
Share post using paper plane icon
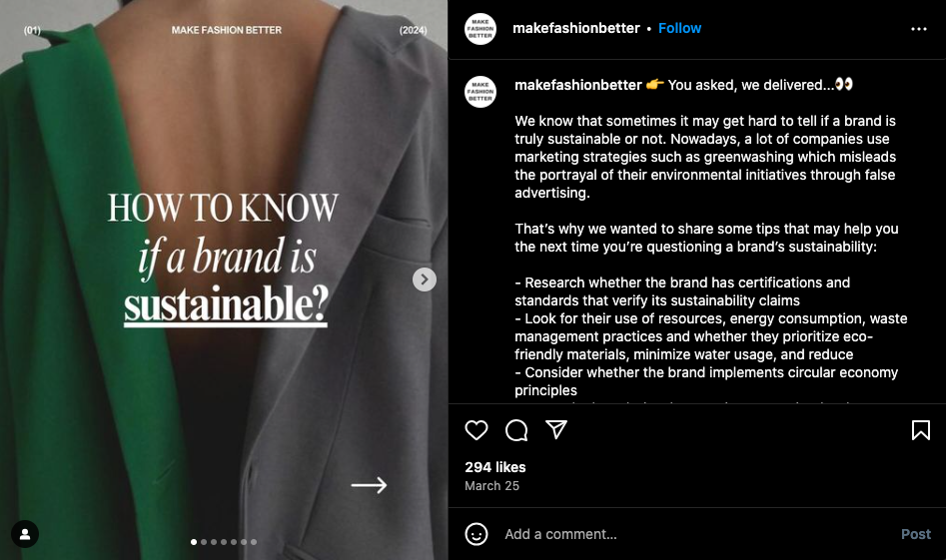(556, 430)
